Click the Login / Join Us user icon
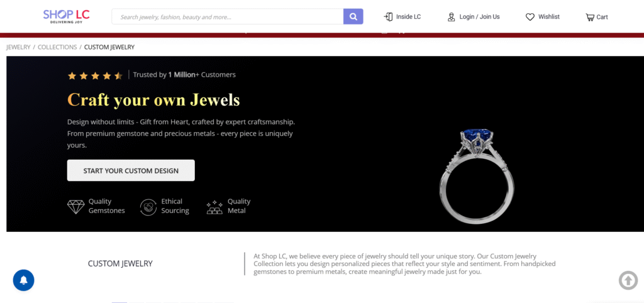Image resolution: width=644 pixels, height=303 pixels. click(x=452, y=17)
